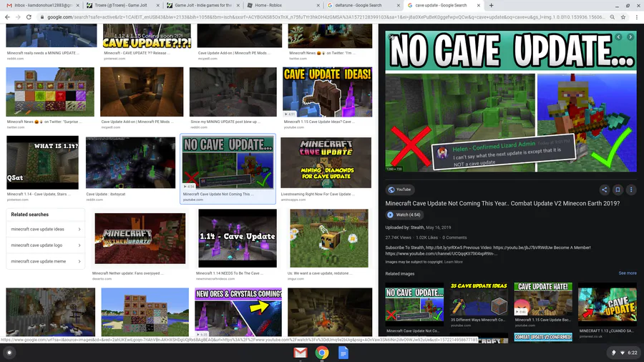Click 'Minecraft Nether update: Fans overjoyed' caption
The image size is (644, 362).
[128, 273]
